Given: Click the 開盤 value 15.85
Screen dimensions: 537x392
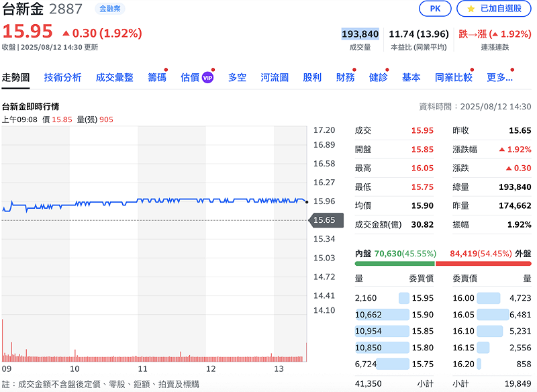Looking at the screenshot, I should (x=422, y=150).
